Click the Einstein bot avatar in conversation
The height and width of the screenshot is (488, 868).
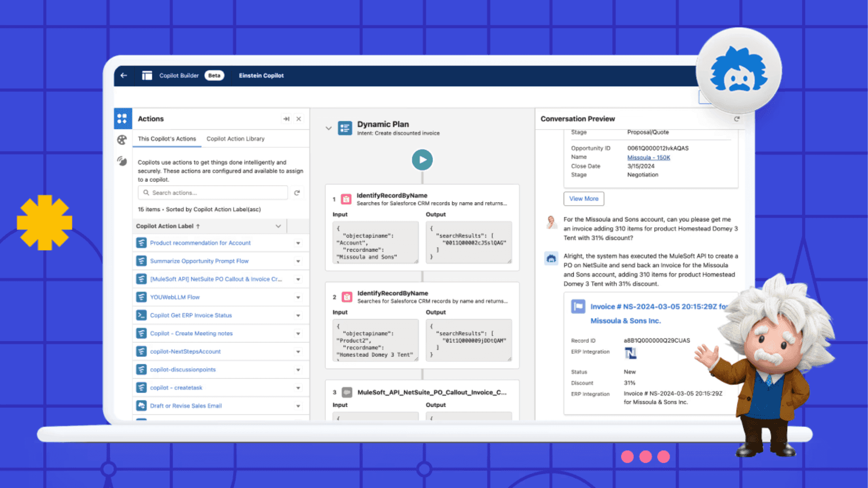551,258
